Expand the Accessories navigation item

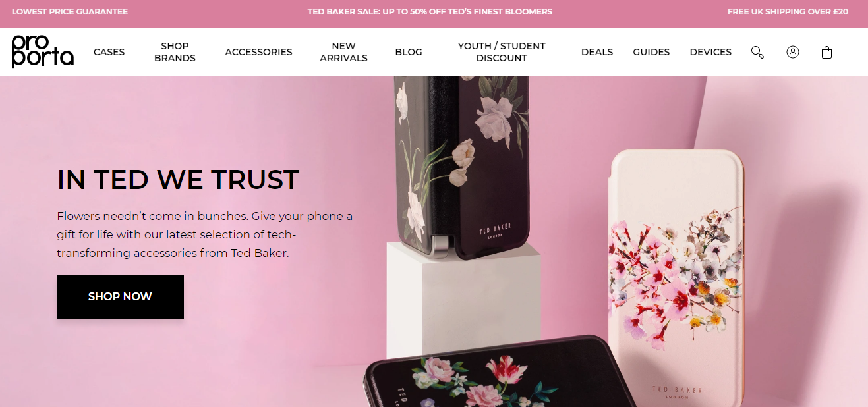coord(258,52)
